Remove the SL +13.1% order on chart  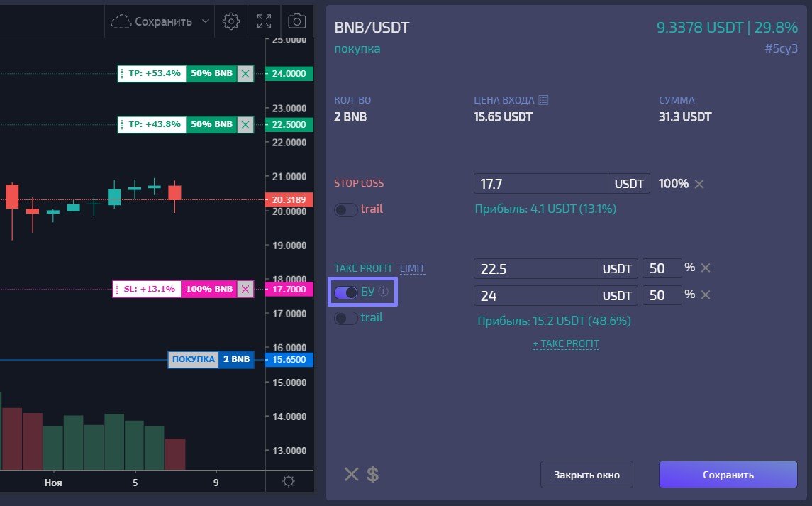(245, 290)
